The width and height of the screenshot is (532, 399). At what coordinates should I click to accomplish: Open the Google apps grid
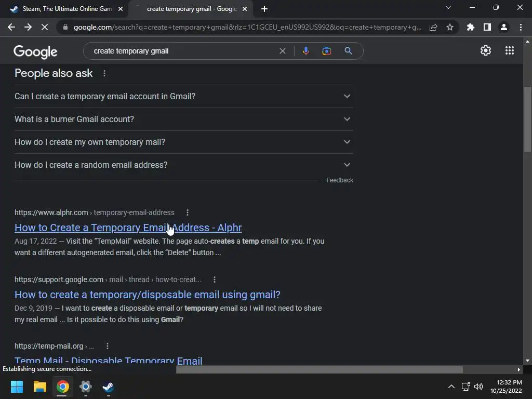509,50
